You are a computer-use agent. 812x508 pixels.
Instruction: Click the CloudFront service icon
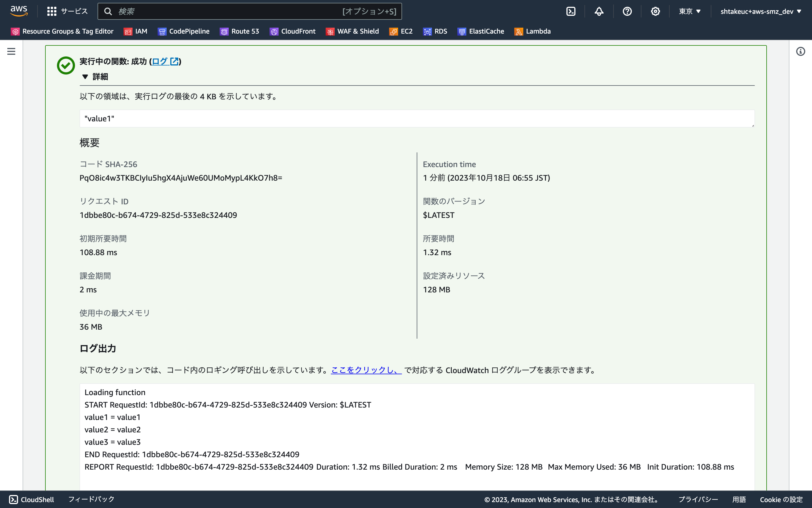point(274,32)
